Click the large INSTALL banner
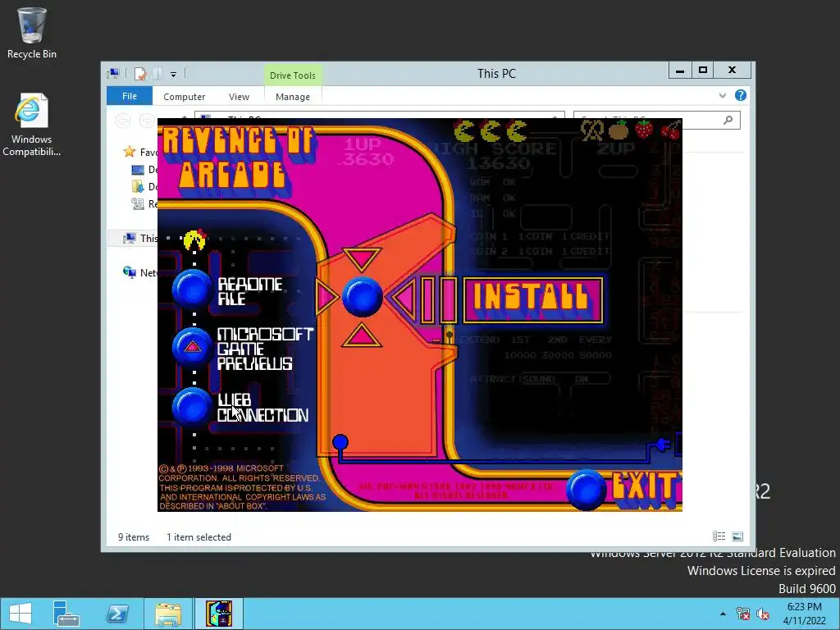The image size is (840, 630). 532,300
